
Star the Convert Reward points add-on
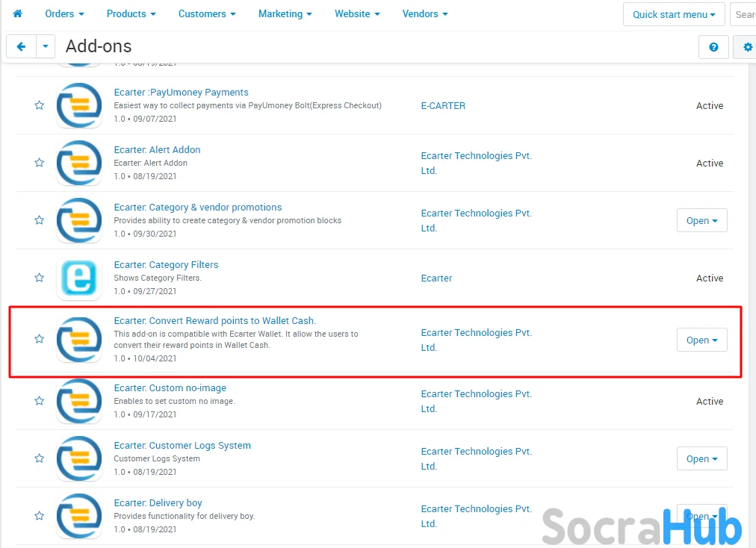[x=40, y=339]
